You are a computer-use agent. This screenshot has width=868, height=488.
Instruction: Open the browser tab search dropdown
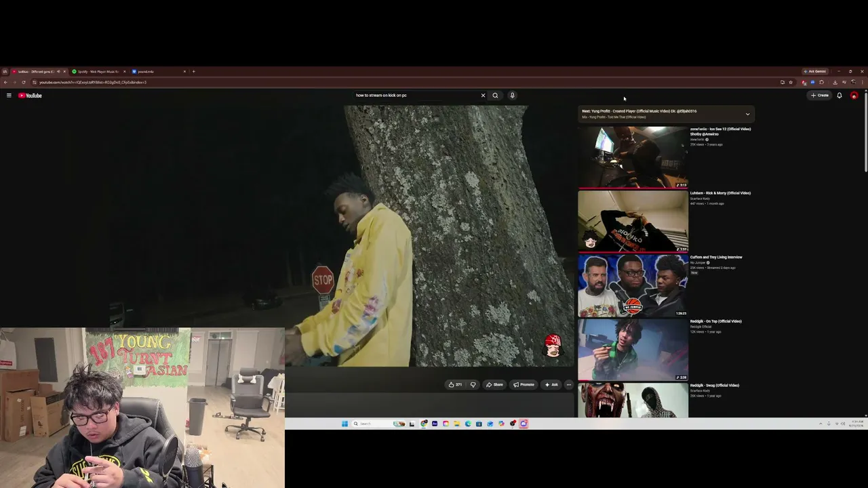point(5,71)
